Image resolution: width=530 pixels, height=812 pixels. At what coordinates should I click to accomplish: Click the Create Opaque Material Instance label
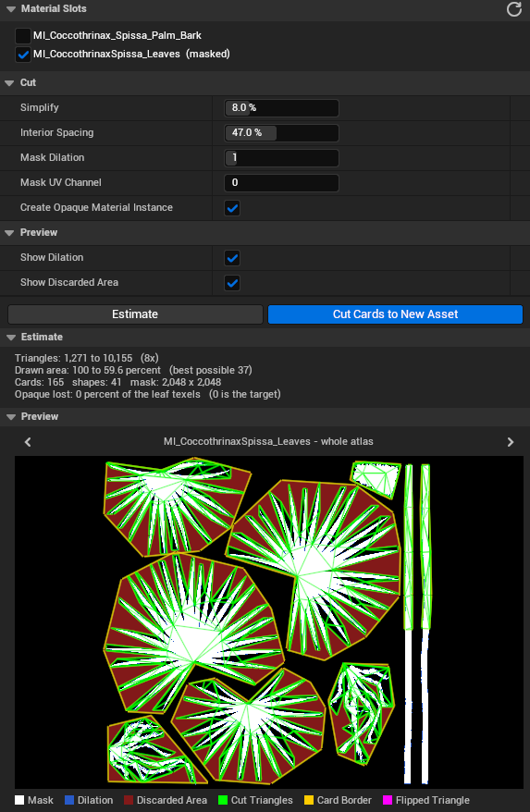coord(96,208)
